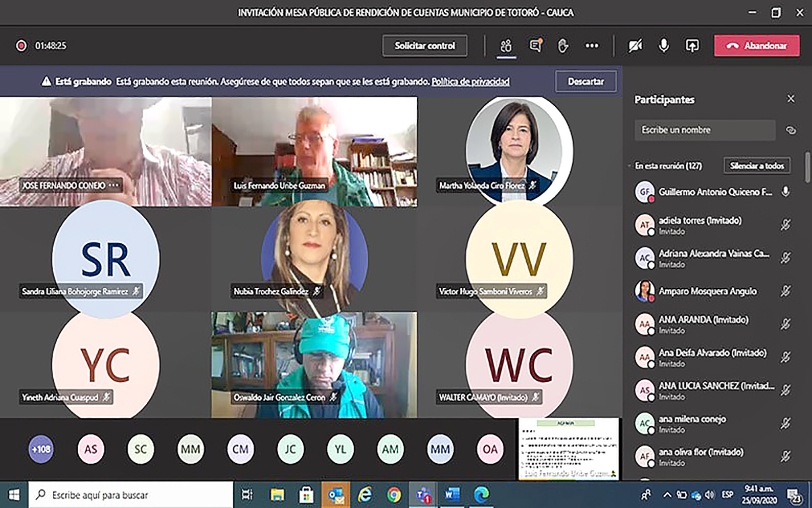Open the show participants icon
The image size is (812, 508).
tap(506, 46)
